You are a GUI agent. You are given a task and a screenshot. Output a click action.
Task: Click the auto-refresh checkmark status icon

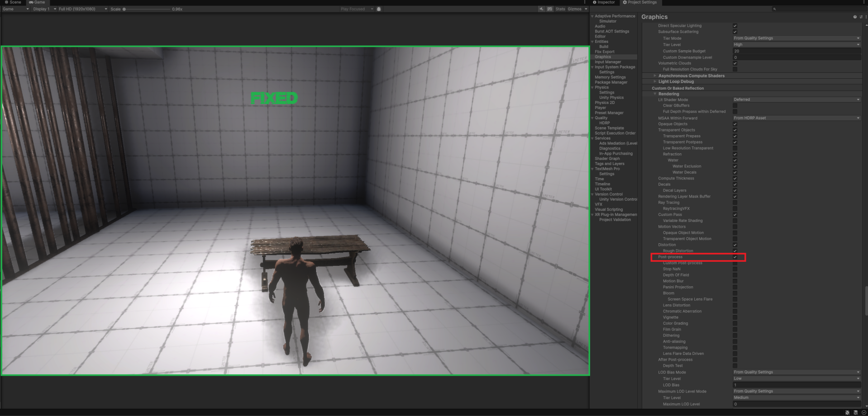coord(863,412)
